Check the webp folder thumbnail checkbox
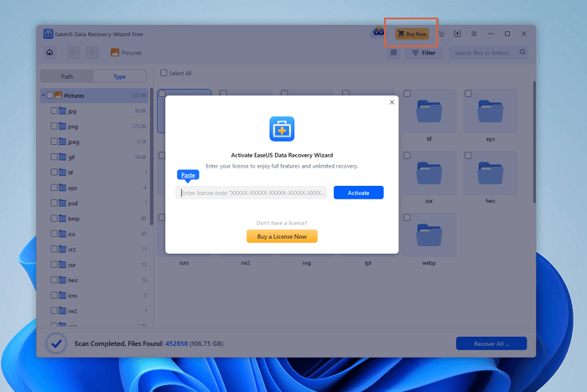The height and width of the screenshot is (392, 587). (407, 217)
